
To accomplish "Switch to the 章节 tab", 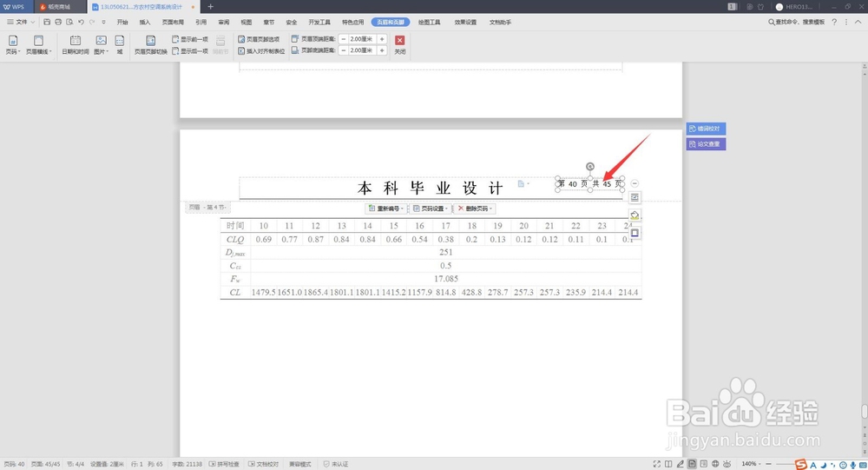I will point(269,23).
